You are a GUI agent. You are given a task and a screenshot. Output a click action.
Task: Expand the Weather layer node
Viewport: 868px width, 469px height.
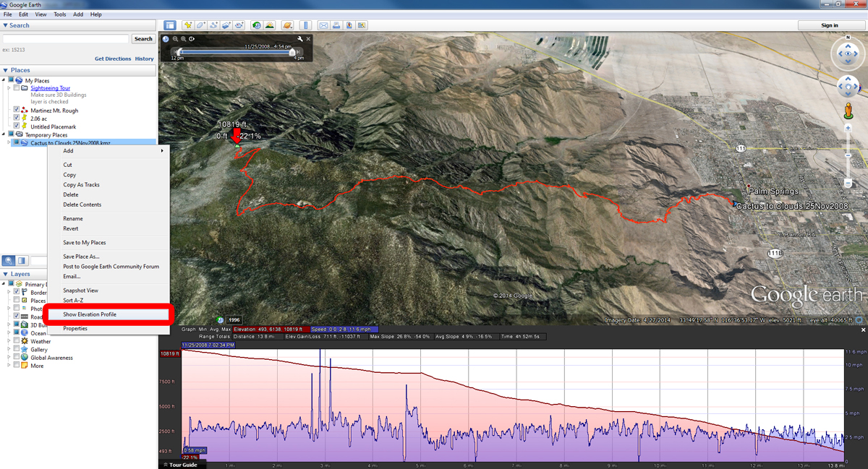tap(9, 341)
